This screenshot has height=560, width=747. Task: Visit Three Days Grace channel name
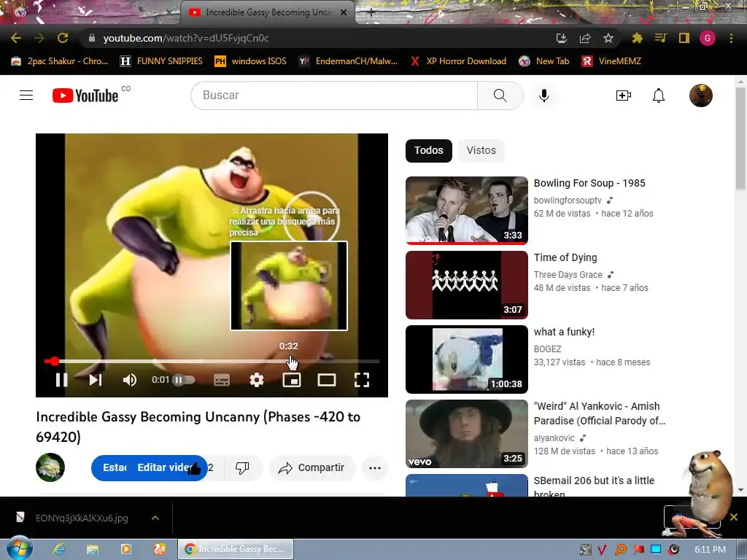pyautogui.click(x=568, y=275)
